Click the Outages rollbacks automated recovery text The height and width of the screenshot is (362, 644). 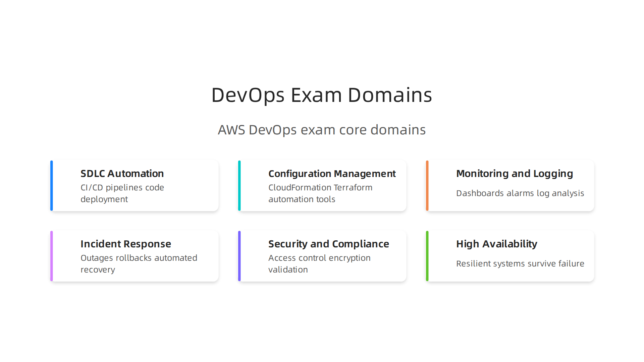coord(139,264)
